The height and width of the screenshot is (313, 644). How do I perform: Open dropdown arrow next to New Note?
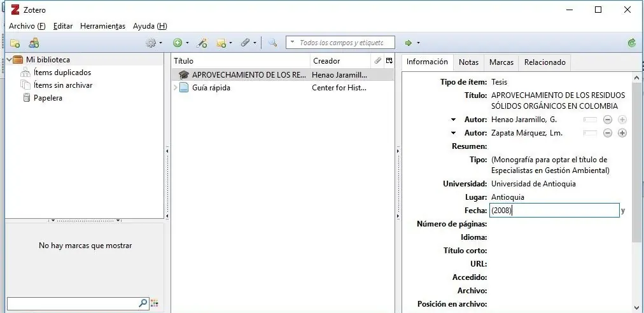(230, 43)
